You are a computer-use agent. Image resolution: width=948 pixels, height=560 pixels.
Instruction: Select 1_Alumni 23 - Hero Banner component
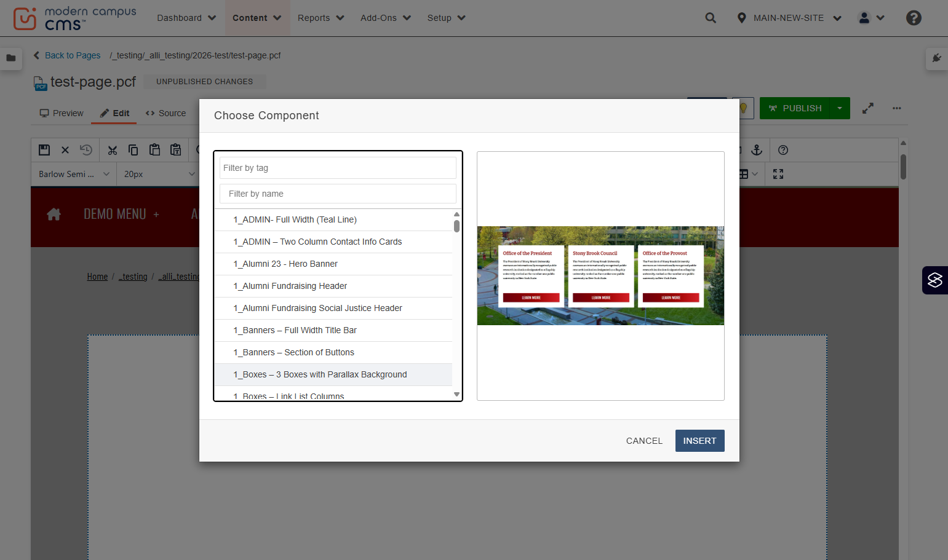click(x=333, y=264)
